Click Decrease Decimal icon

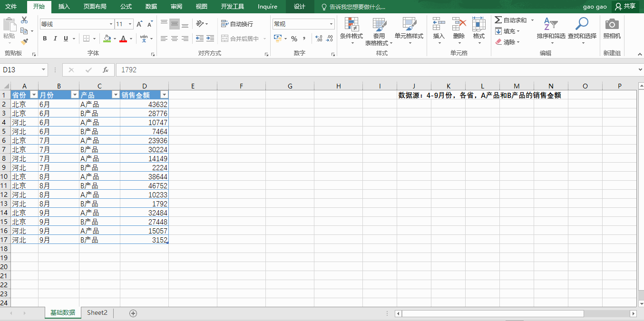pos(329,39)
